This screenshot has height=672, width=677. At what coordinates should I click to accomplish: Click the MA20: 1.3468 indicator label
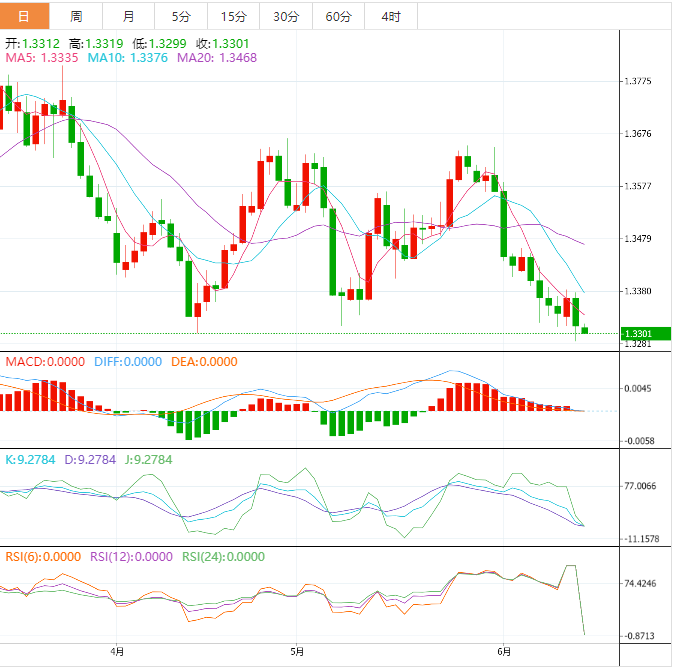(217, 59)
